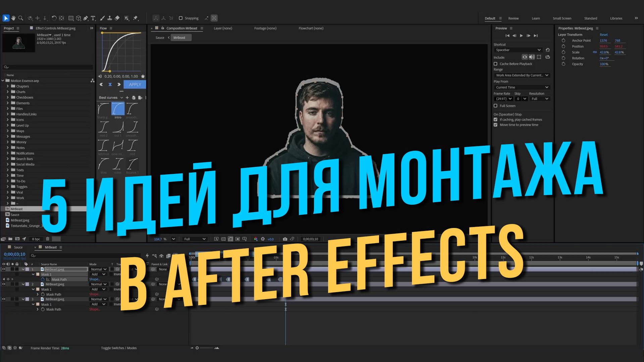Viewport: 644px width, 362px height.
Task: Open the Shortcut Spacebar dropdown
Action: [x=518, y=50]
